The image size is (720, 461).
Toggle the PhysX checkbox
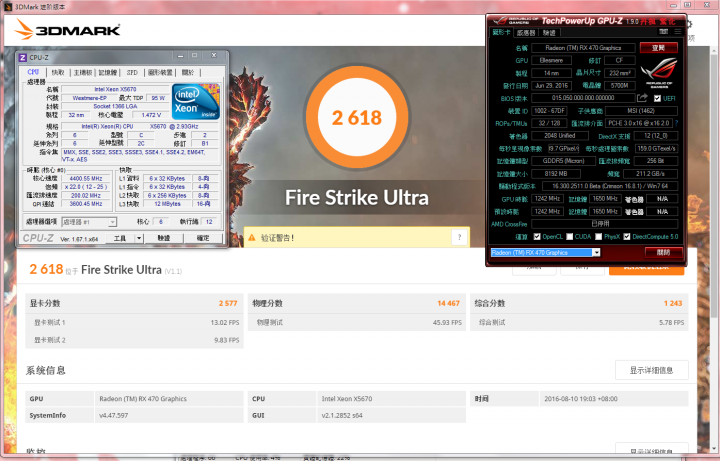click(598, 236)
